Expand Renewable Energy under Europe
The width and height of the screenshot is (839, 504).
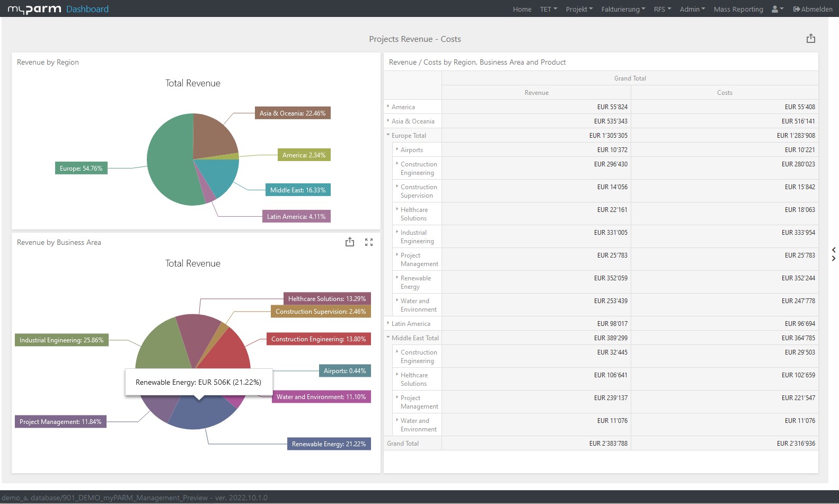click(x=397, y=278)
